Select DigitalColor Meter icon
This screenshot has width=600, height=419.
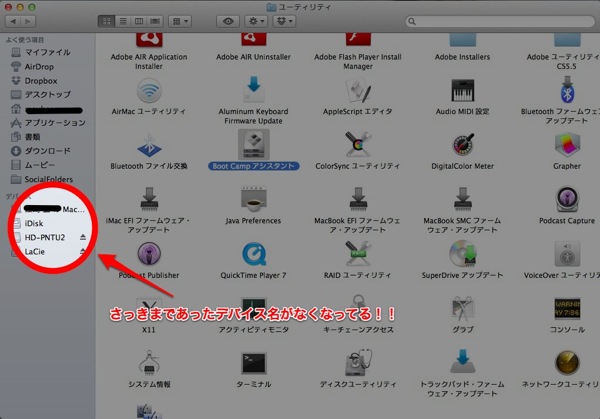[x=463, y=145]
